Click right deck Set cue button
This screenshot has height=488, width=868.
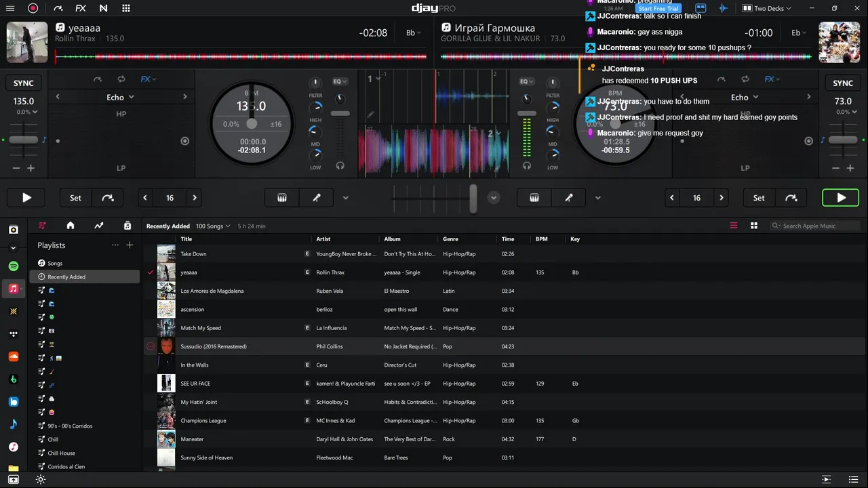[759, 198]
